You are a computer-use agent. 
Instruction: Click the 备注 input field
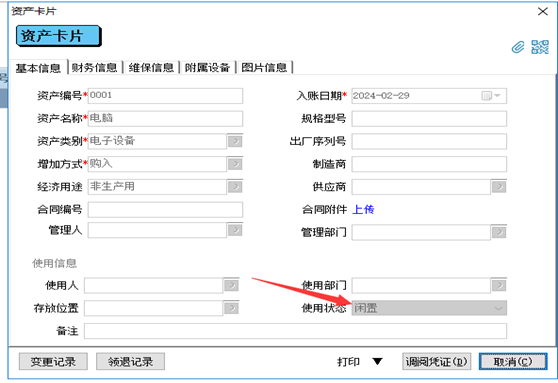pos(295,331)
